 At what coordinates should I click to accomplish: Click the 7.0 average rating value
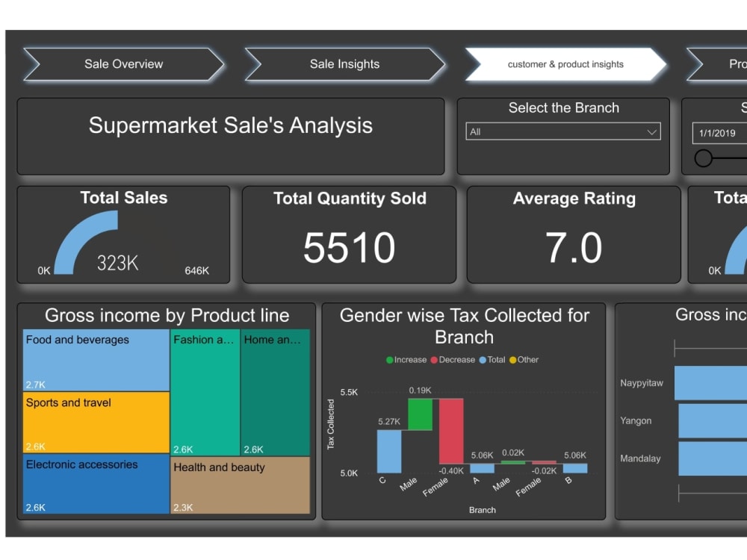click(x=574, y=248)
